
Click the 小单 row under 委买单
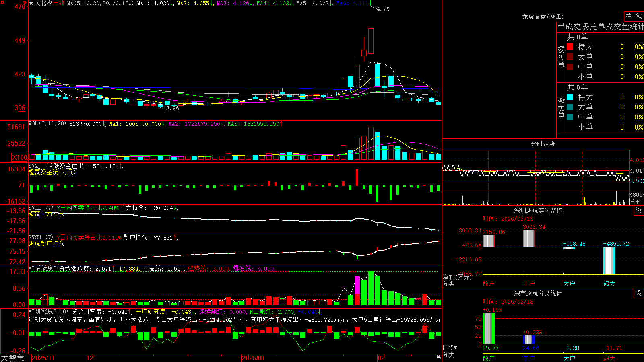[x=605, y=77]
